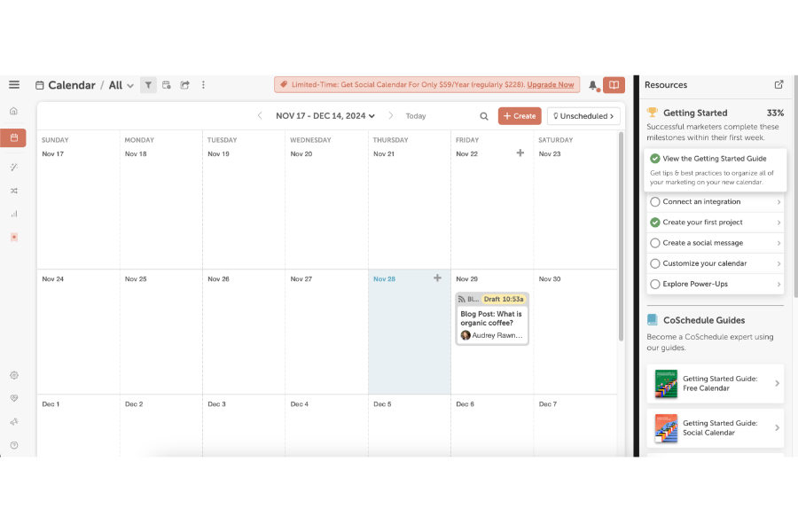
Task: Open Getting Started Guide: Social Calendar chevron
Action: (777, 427)
